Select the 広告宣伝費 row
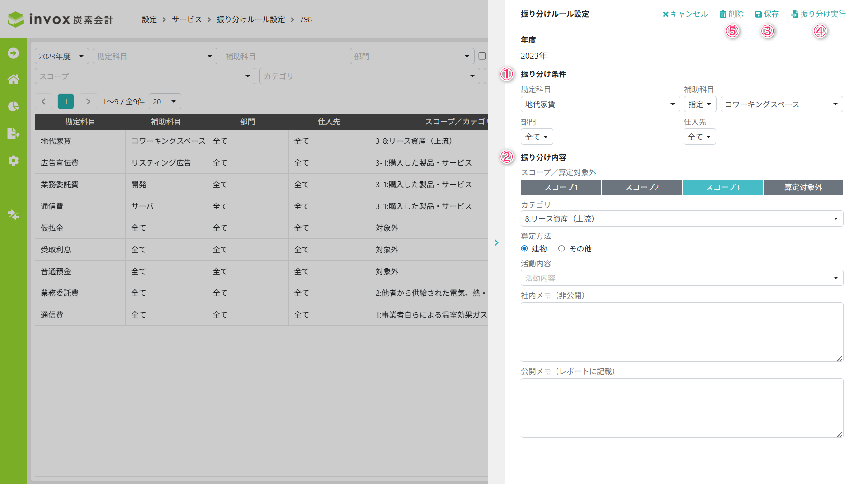 tap(261, 163)
